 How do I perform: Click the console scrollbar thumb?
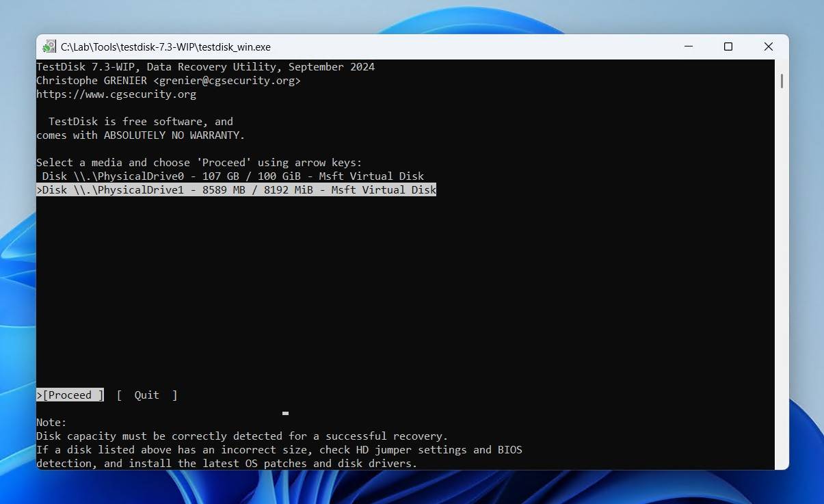(x=782, y=81)
